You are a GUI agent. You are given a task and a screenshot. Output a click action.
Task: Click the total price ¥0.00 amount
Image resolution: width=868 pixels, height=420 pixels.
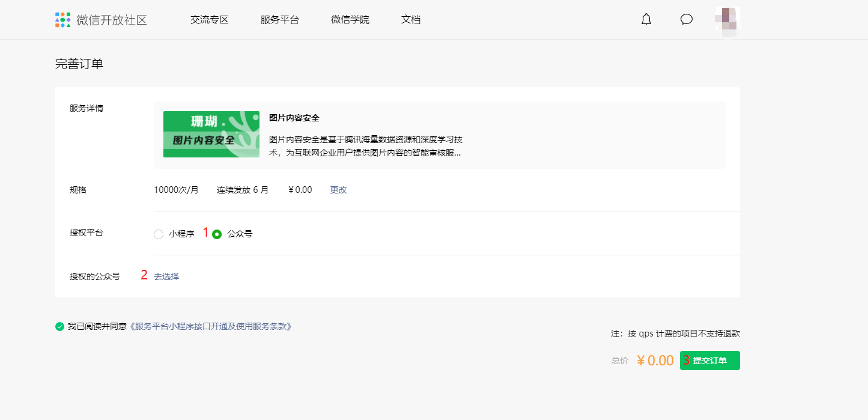[x=655, y=361]
